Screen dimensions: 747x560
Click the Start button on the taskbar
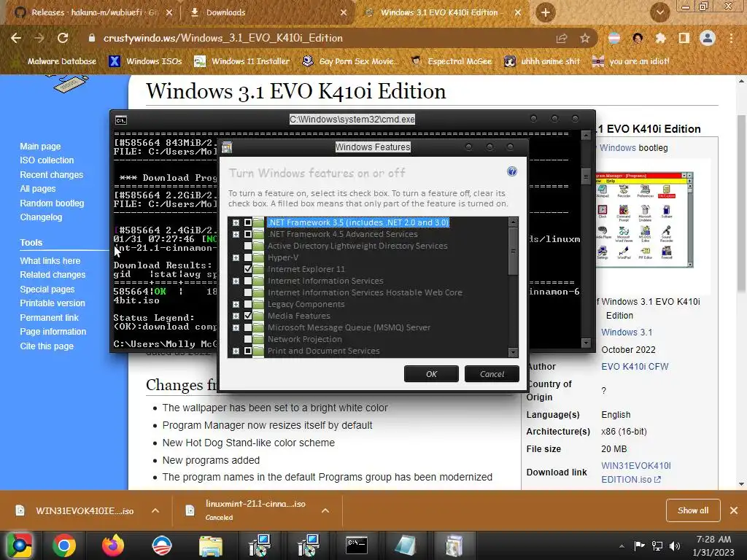20,545
